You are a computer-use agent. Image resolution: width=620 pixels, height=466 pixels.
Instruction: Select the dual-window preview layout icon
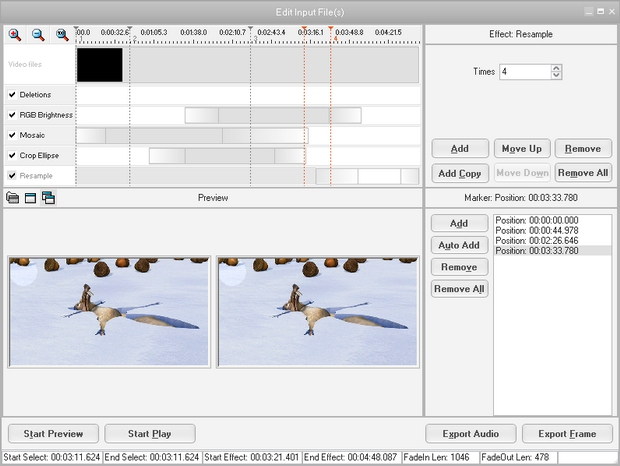tap(48, 197)
